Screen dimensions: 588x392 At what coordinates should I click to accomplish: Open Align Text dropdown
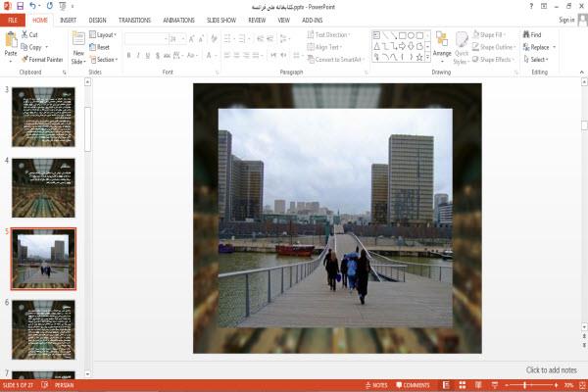pos(324,47)
